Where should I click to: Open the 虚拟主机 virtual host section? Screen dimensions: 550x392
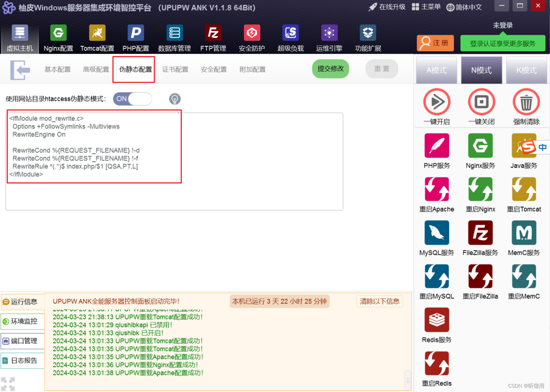(20, 38)
